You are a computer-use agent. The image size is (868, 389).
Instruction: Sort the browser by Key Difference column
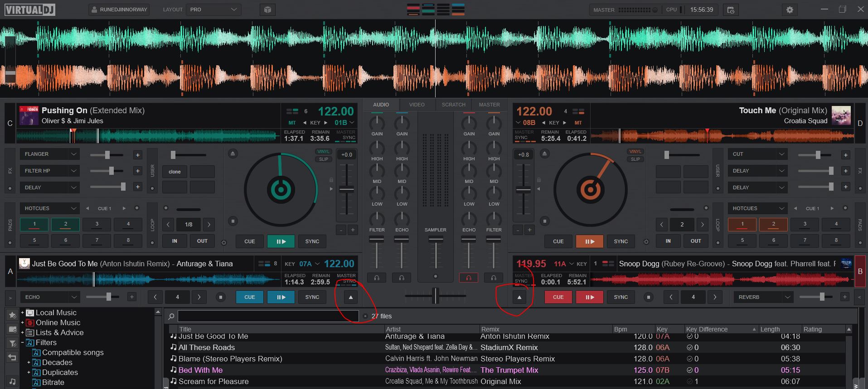click(x=721, y=329)
